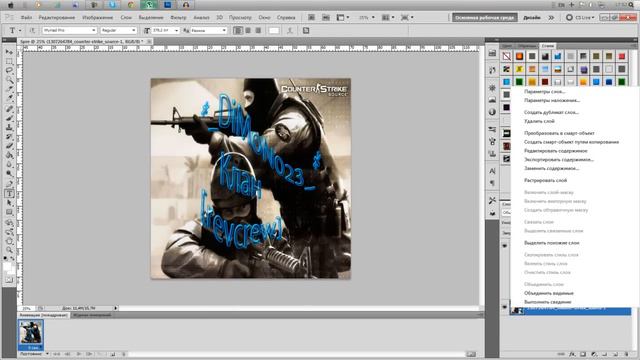
Task: Click the foreground color swatch in toolbox
Action: pos(7,267)
